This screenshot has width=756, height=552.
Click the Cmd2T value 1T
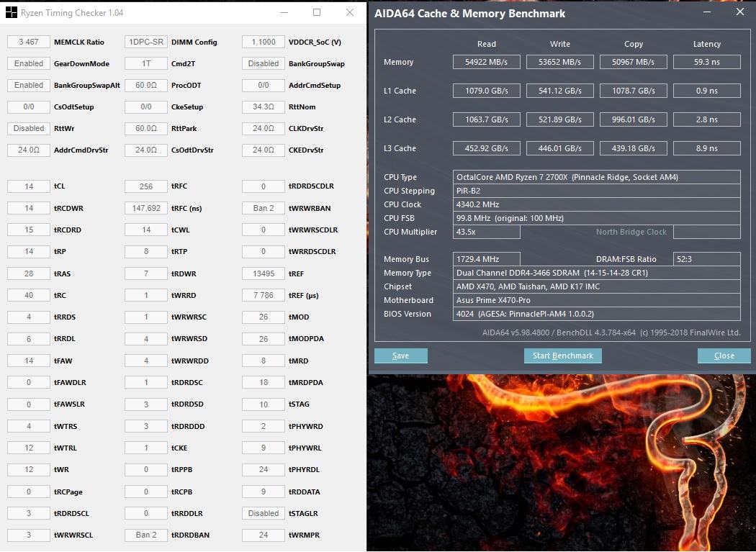[x=145, y=63]
